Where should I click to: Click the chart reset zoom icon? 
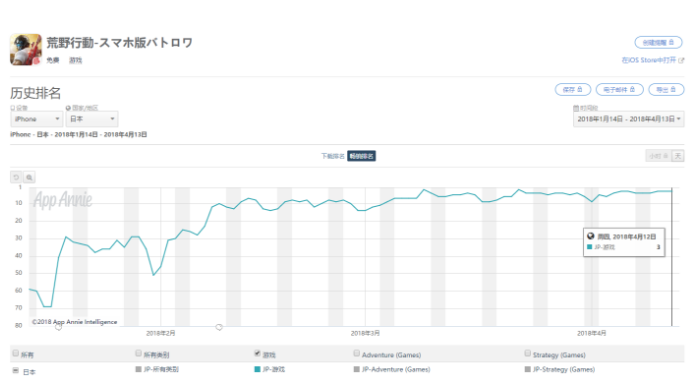[x=16, y=177]
